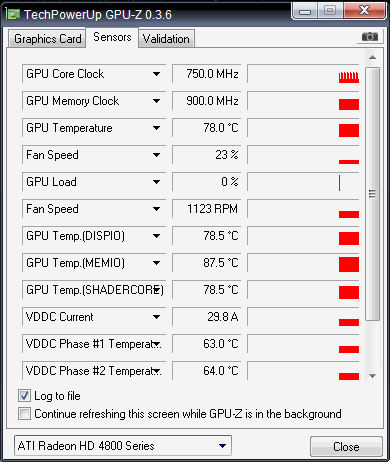Image resolution: width=390 pixels, height=462 pixels.
Task: Click the GPU-Z app icon in title bar
Action: tap(14, 14)
